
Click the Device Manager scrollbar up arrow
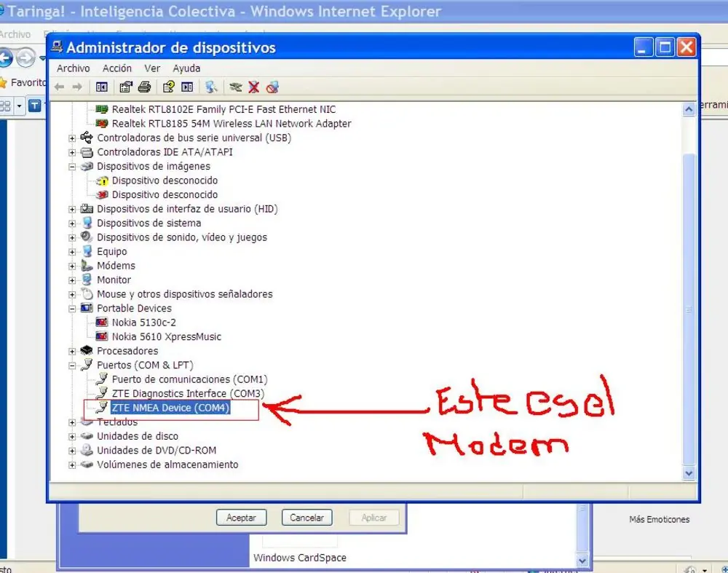tap(689, 110)
